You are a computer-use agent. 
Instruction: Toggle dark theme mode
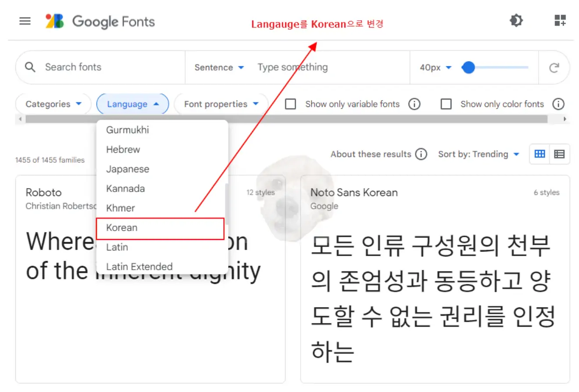(x=516, y=21)
